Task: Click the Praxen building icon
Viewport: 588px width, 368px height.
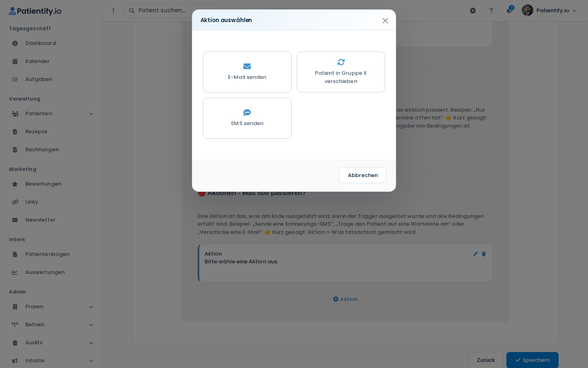Action: [15, 307]
